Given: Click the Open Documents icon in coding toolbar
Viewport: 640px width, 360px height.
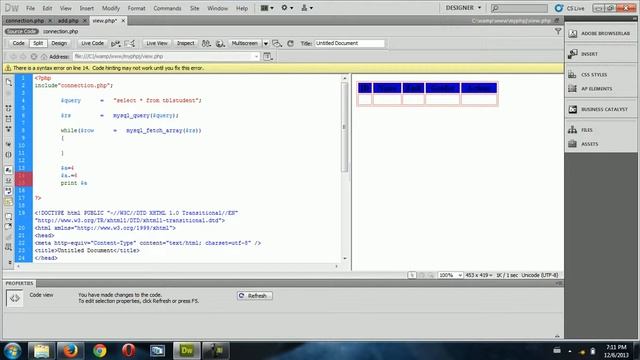Looking at the screenshot, I should pos(9,82).
